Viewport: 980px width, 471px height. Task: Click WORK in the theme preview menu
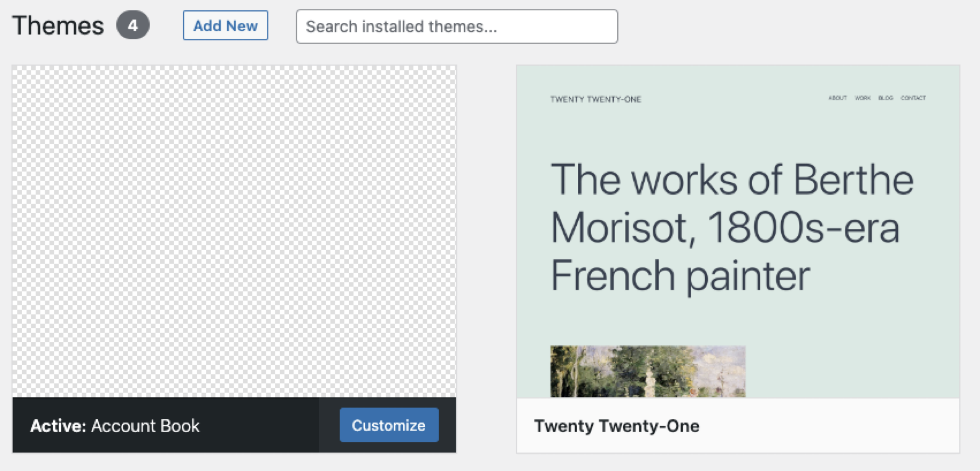click(863, 98)
